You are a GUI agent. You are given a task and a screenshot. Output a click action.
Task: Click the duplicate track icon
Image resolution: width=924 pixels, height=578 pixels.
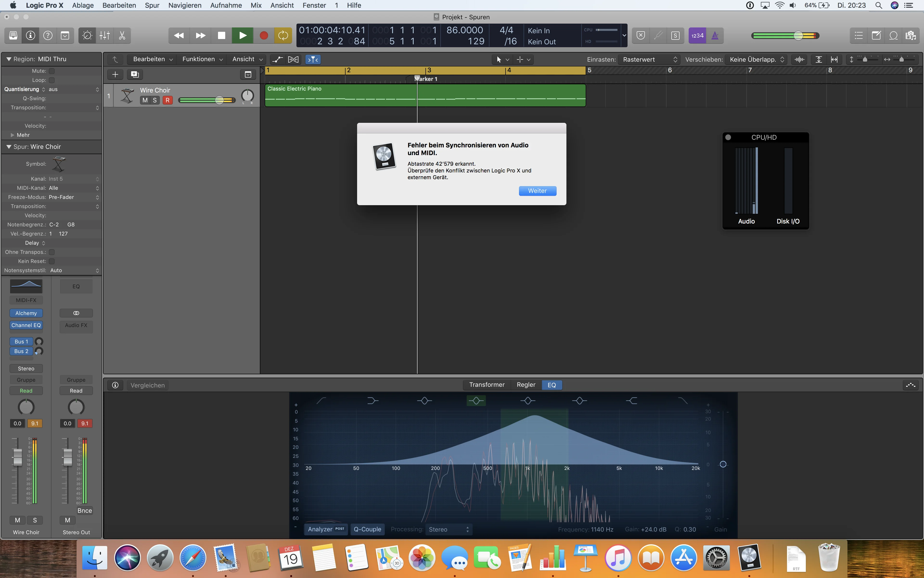coord(135,74)
